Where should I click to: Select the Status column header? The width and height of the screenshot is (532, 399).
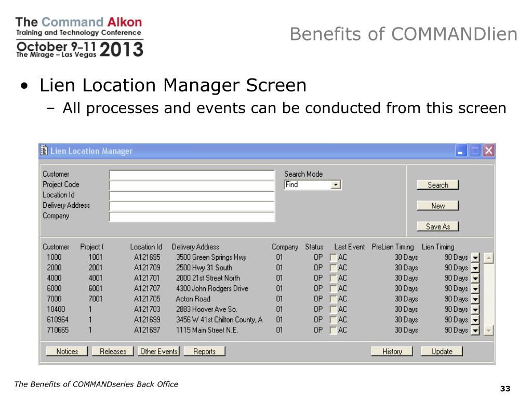coord(314,247)
